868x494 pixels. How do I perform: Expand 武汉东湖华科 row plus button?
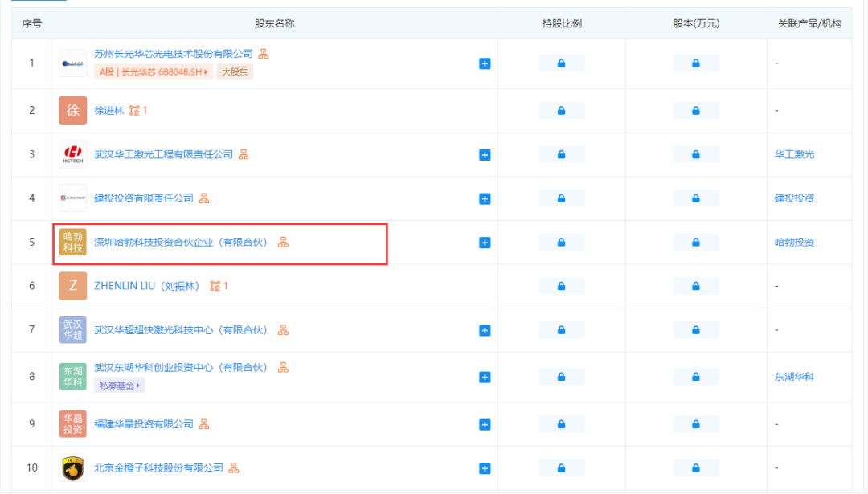[x=485, y=378]
